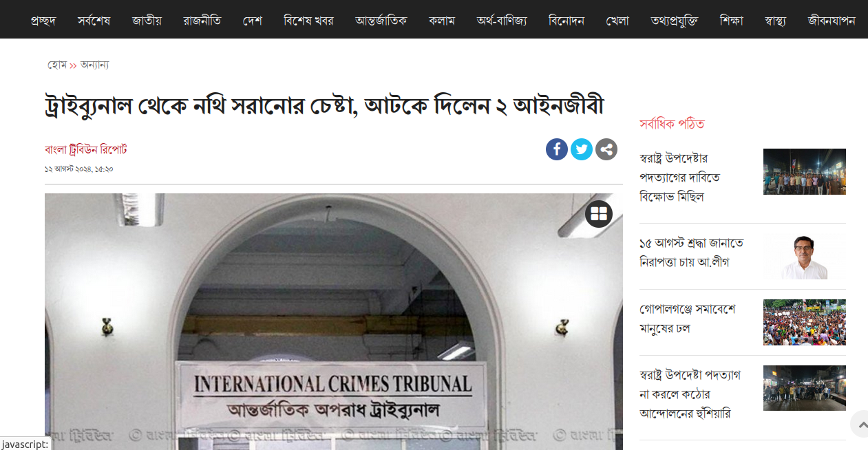This screenshot has height=450, width=868.
Task: Click the scroll-to-top arrow button
Action: (x=859, y=424)
